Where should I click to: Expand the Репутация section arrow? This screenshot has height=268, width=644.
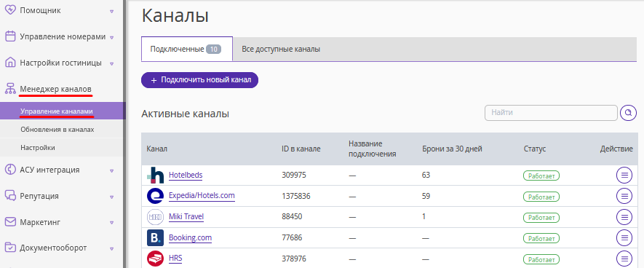pyautogui.click(x=112, y=197)
